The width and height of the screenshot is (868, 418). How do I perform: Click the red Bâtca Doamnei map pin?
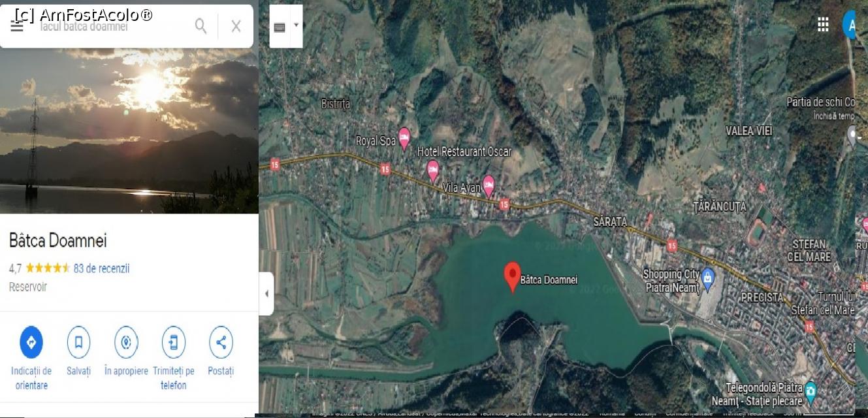(x=513, y=276)
